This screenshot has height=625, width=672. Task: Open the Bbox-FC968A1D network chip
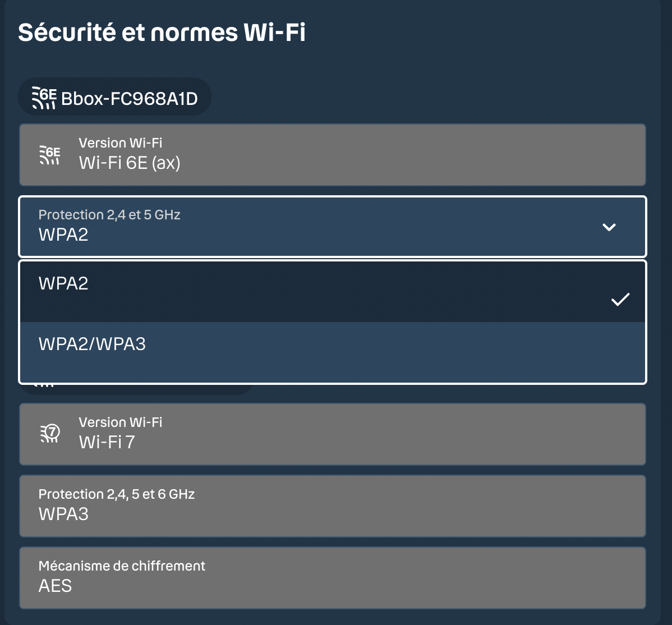(114, 97)
